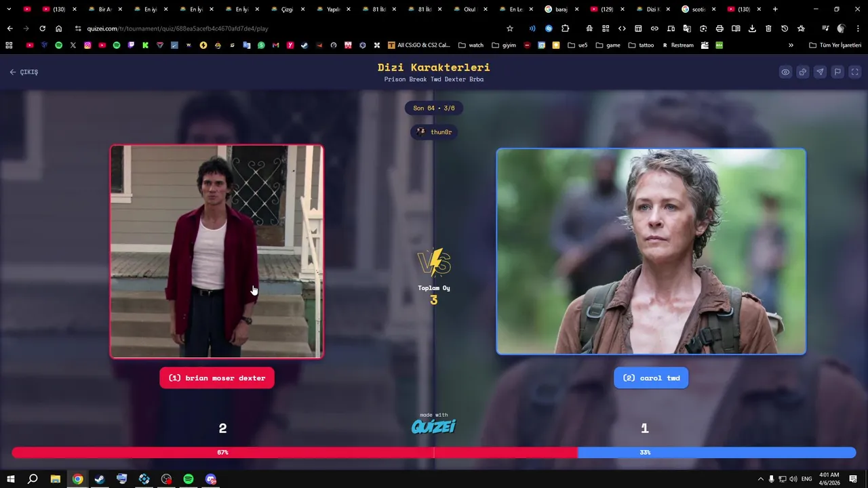Open the X (Twitter) bookmark icon
The image size is (868, 488).
coord(73,45)
